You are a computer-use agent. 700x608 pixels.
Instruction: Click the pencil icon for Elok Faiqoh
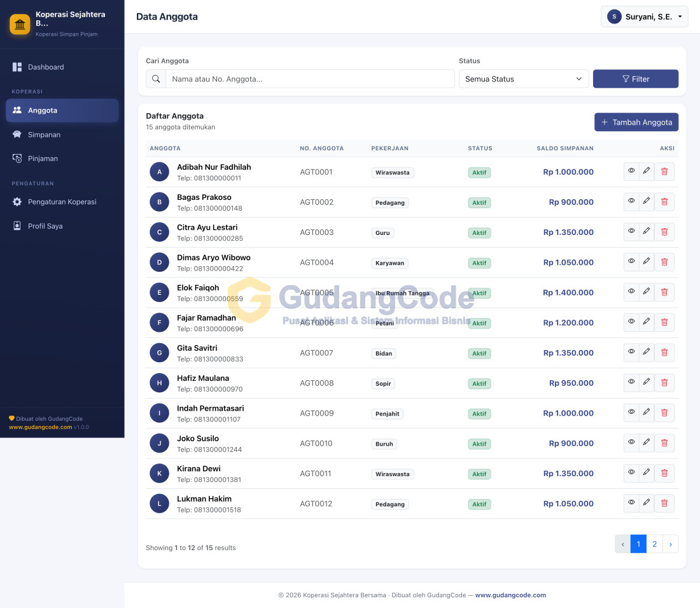click(647, 292)
